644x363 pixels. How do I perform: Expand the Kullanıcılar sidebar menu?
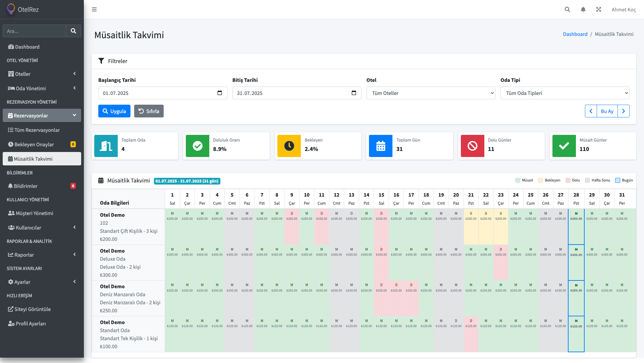tap(42, 228)
